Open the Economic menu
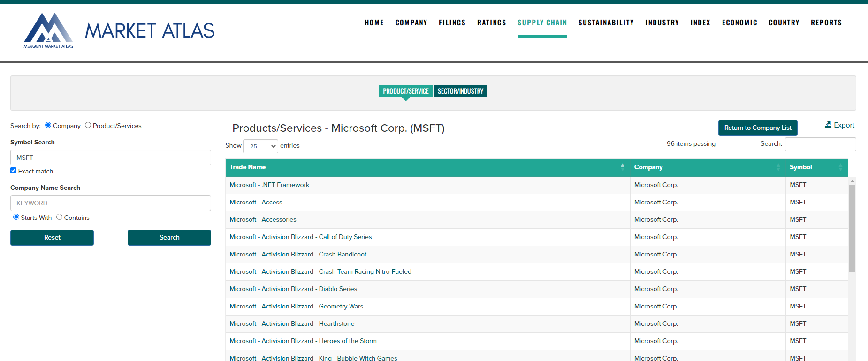Screen dimensions: 868x361 tap(739, 23)
